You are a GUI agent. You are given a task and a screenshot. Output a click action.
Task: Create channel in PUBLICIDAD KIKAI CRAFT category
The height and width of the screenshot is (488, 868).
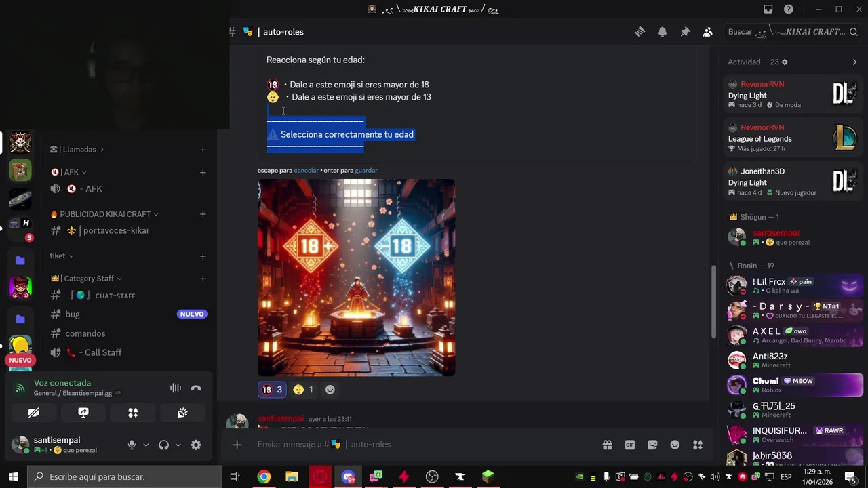click(203, 214)
